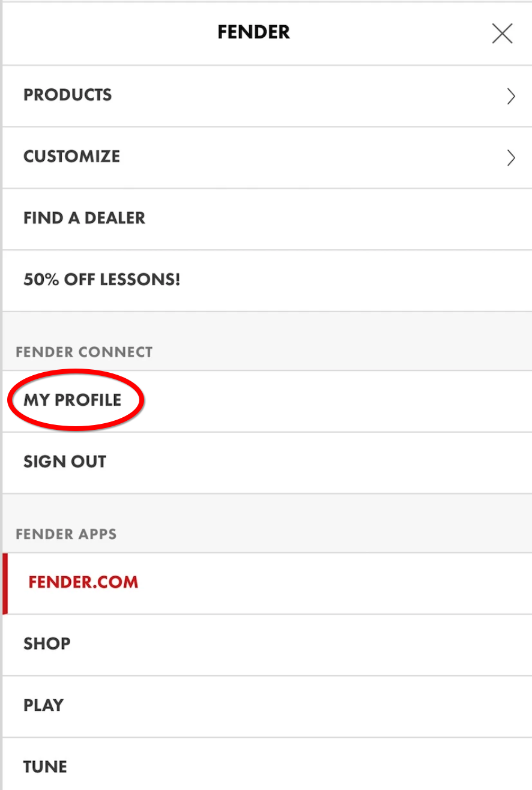Expand the Products submenu chevron

point(511,96)
